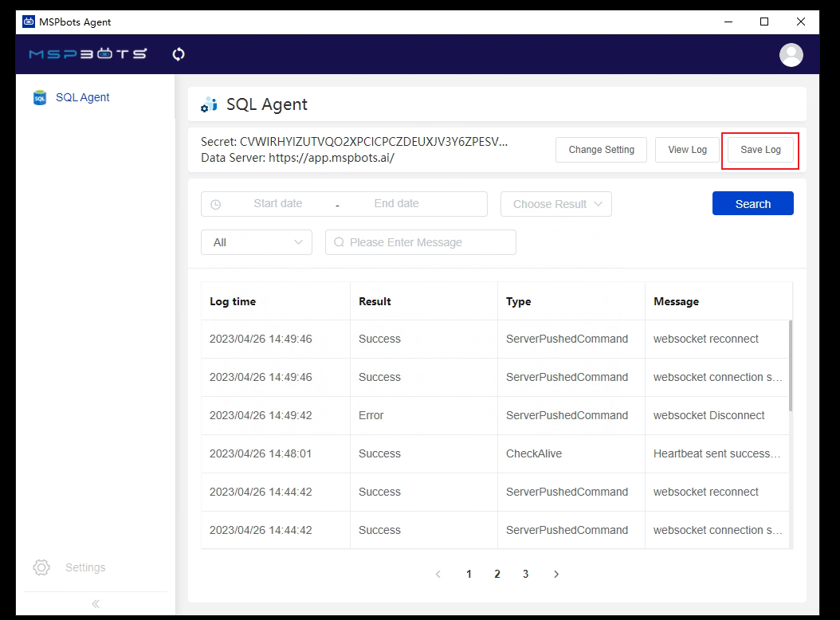Viewport: 840px width, 620px height.
Task: Go to next page using right chevron
Action: click(x=556, y=574)
